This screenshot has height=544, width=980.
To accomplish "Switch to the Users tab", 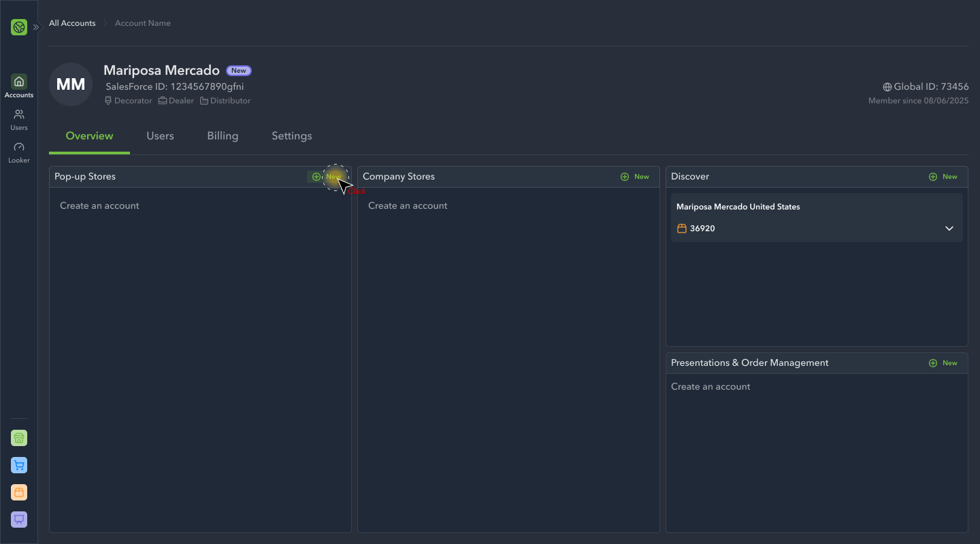I will click(x=161, y=136).
